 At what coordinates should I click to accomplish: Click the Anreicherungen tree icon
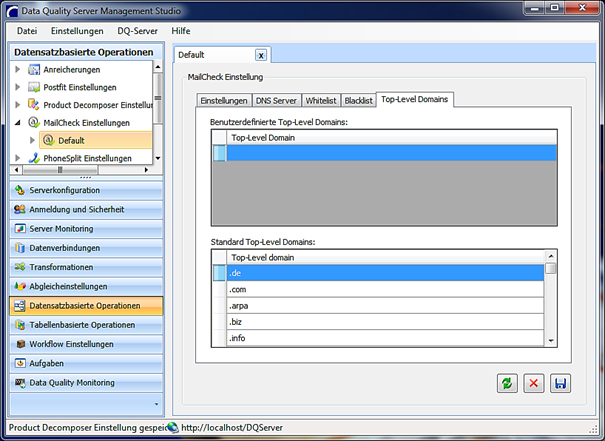pos(34,69)
